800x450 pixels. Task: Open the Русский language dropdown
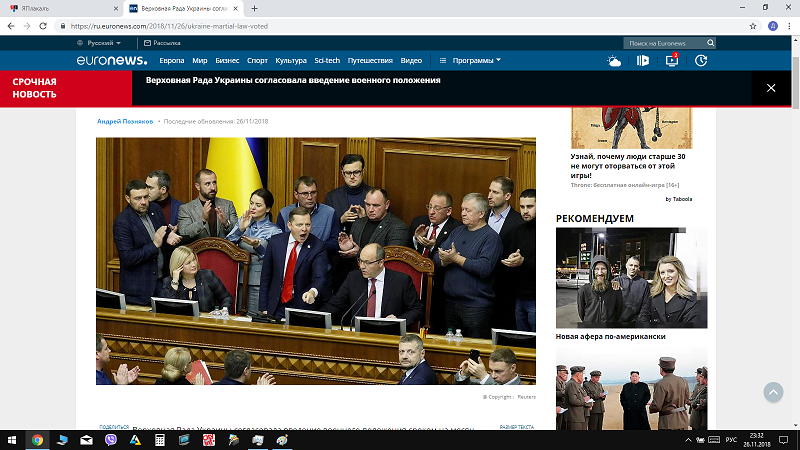coord(99,43)
